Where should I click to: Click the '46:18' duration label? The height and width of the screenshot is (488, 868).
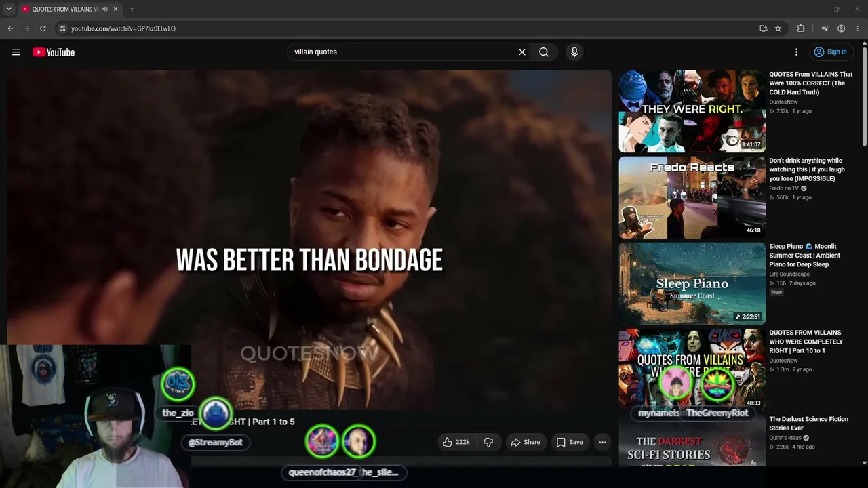753,230
